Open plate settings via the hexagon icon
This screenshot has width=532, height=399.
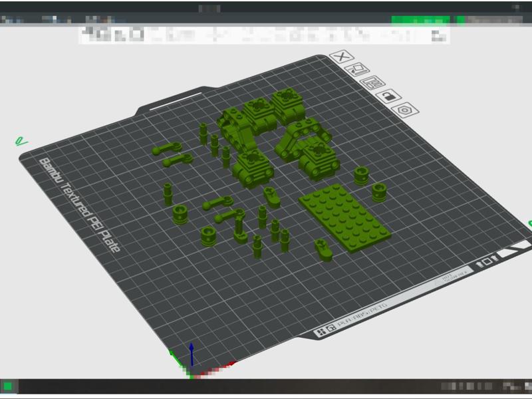(405, 110)
